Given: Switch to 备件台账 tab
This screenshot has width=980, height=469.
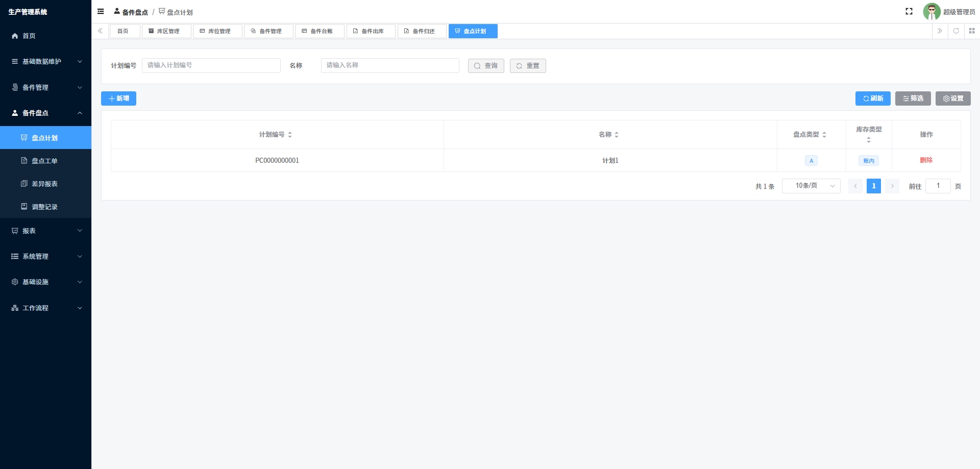Looking at the screenshot, I should tap(320, 31).
